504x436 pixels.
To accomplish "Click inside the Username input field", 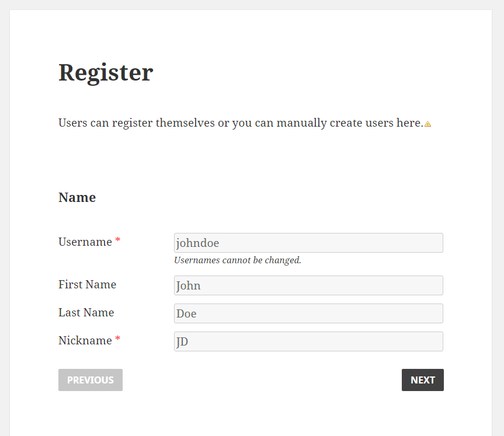I will (308, 243).
